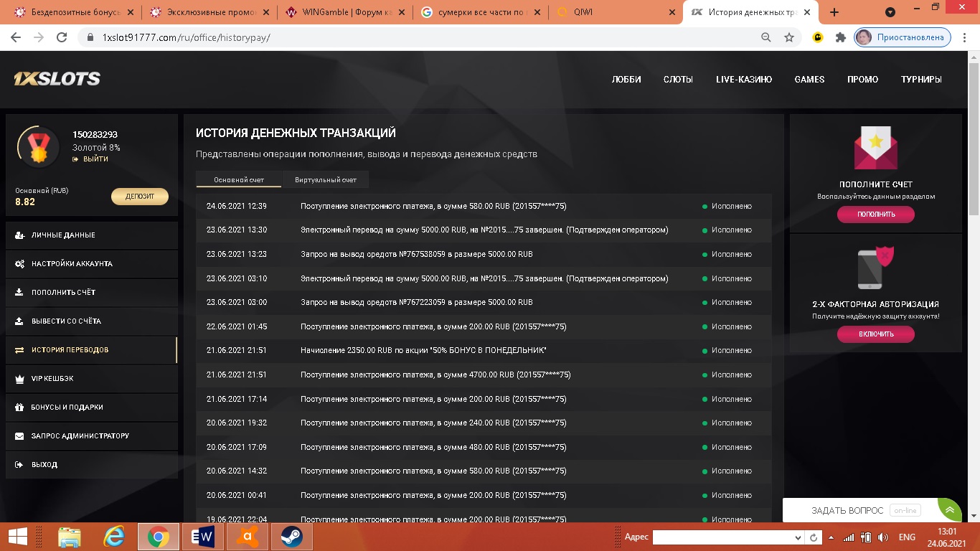Click the battery icon in the system tray

click(x=866, y=537)
